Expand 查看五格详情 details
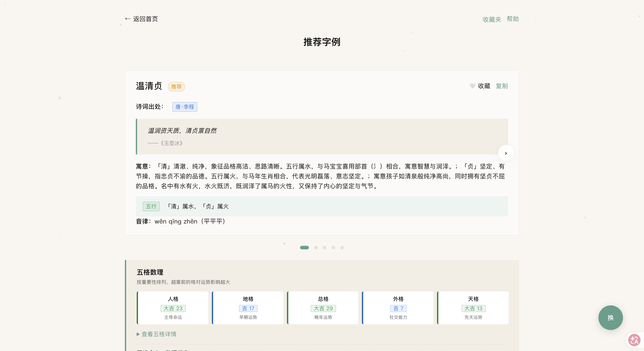 pyautogui.click(x=156, y=334)
